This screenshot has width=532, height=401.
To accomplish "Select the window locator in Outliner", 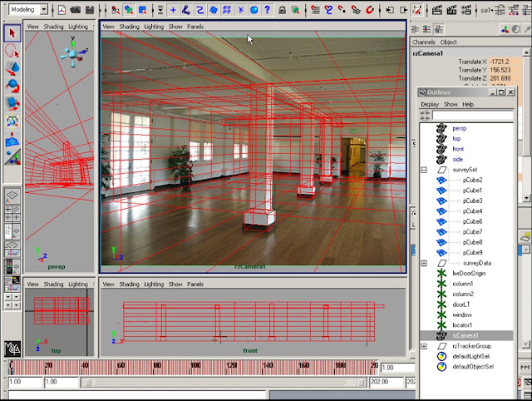I will point(462,315).
